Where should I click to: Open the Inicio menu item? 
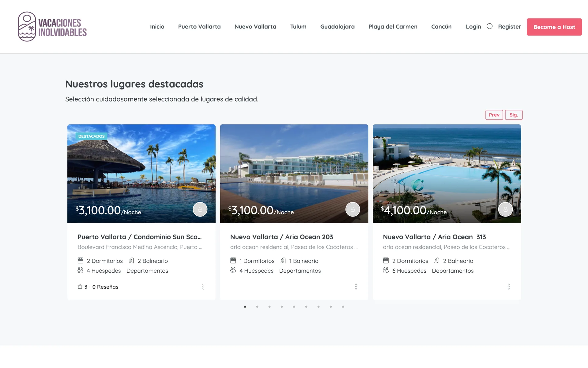point(157,27)
